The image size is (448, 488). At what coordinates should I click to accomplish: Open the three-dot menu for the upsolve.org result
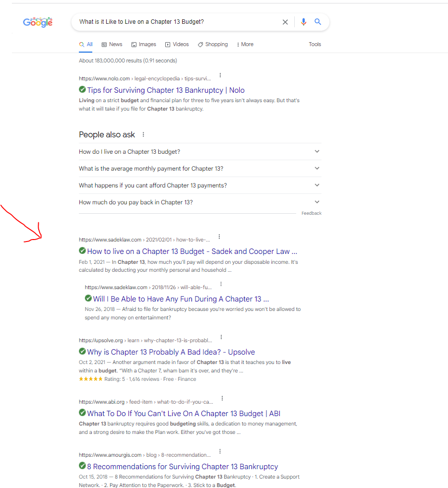[221, 337]
